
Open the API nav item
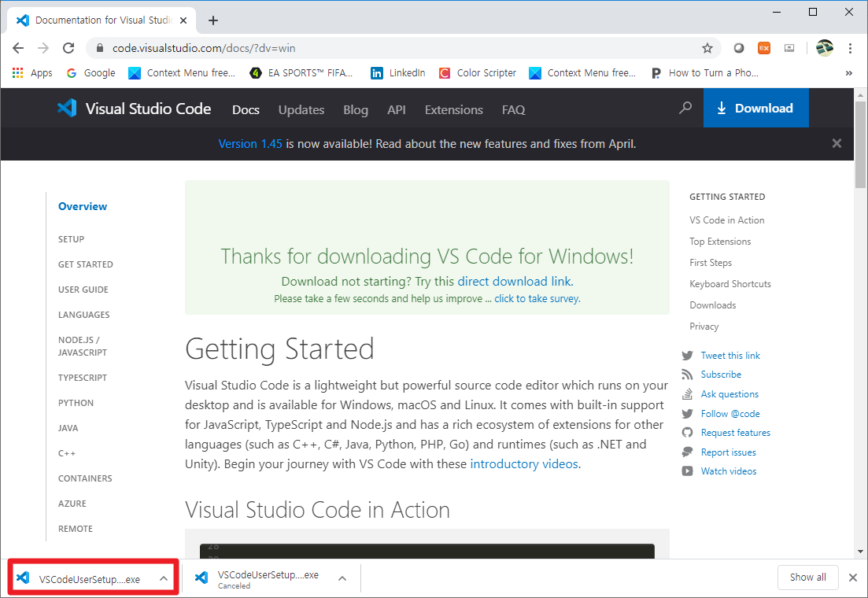coord(397,109)
